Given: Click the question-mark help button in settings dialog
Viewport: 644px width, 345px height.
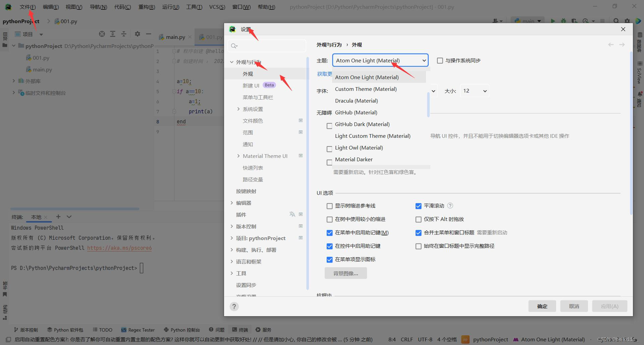Looking at the screenshot, I should tap(234, 306).
